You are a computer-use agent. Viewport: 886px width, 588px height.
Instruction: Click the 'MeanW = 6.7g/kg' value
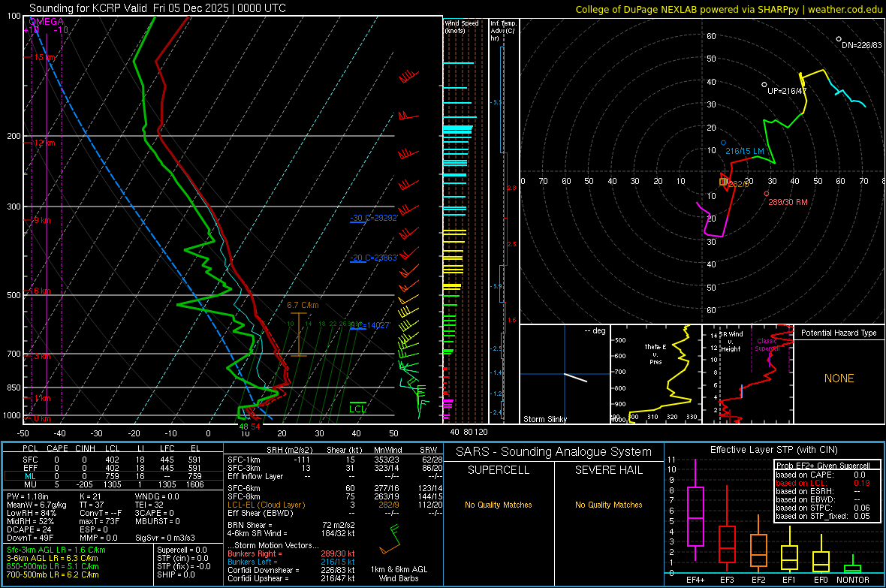pos(36,505)
